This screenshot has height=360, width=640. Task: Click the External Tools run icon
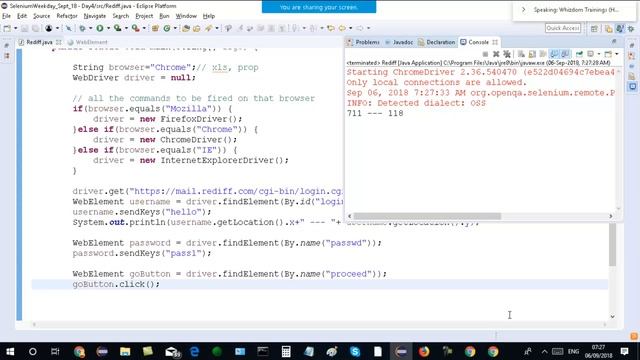(x=136, y=28)
